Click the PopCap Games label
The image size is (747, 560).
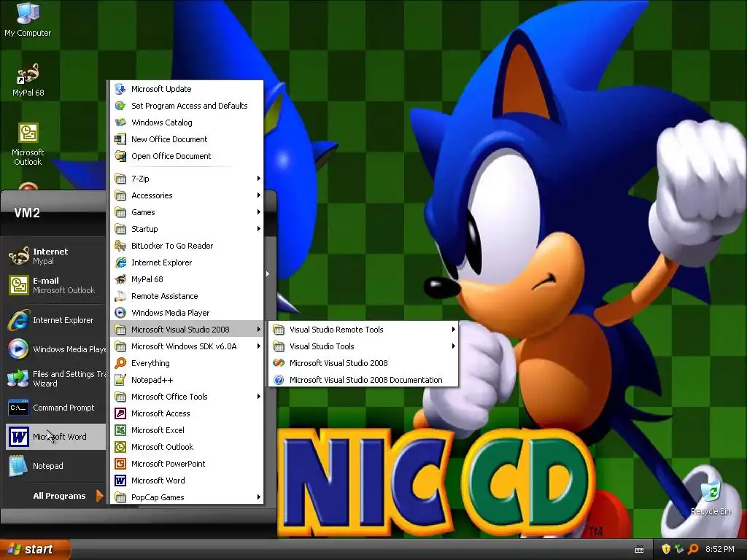(x=158, y=497)
